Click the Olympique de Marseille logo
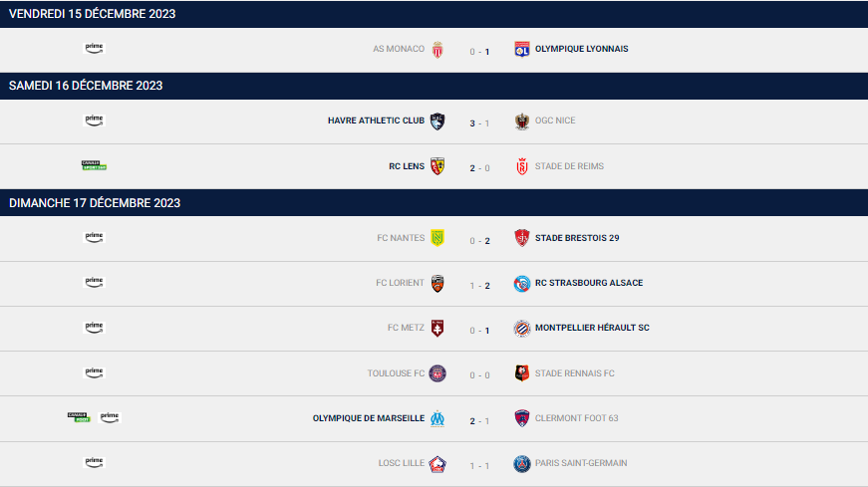This screenshot has width=868, height=487. pyautogui.click(x=437, y=418)
